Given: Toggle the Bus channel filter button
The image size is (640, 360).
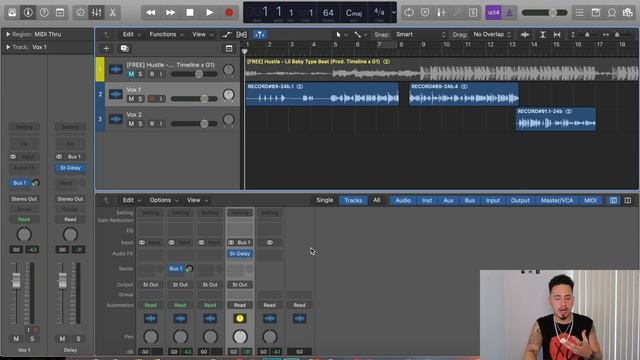Looking at the screenshot, I should coord(470,200).
